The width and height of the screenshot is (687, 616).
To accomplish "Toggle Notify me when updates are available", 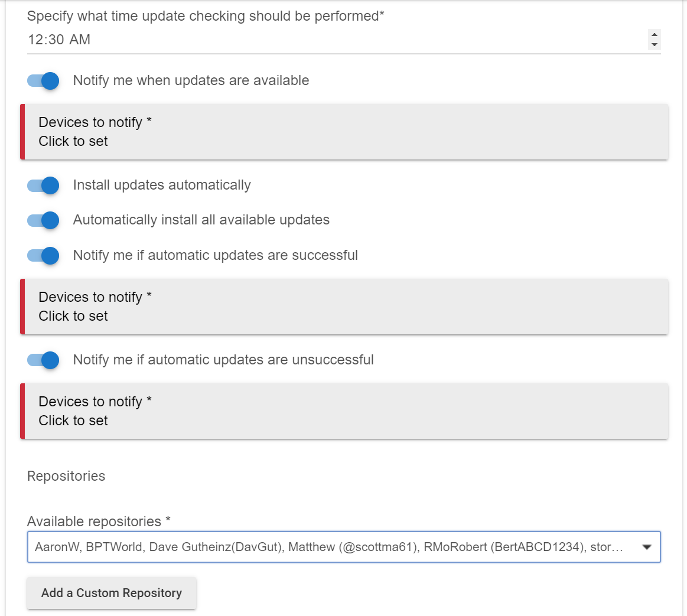I will [x=43, y=80].
